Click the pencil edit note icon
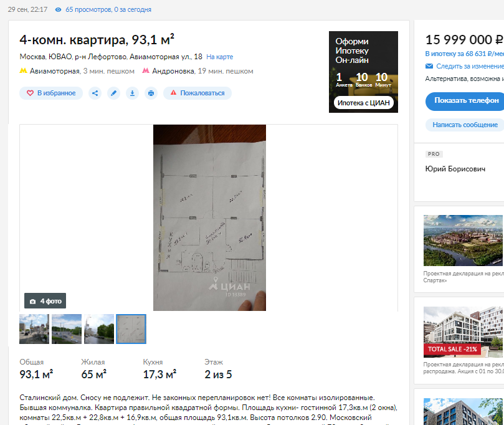Screen dimensions: 504x425 (113, 93)
